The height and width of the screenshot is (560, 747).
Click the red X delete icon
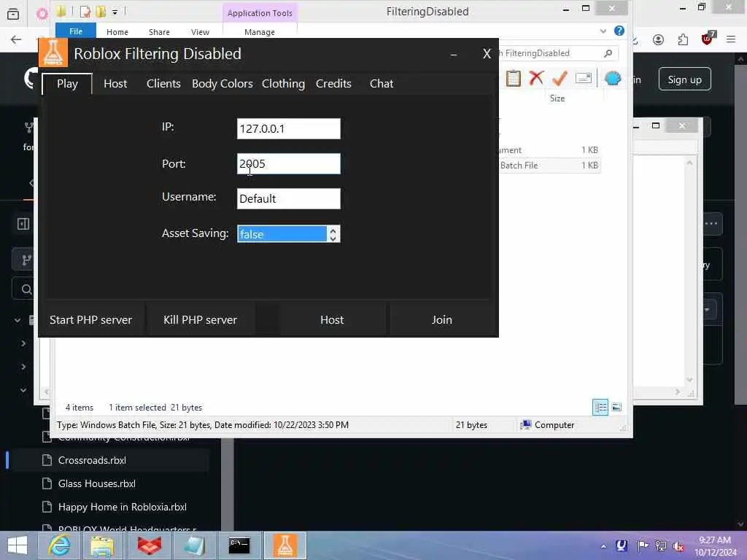tap(536, 77)
